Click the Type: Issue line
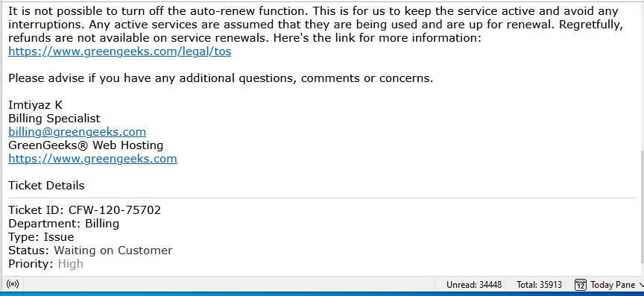The image size is (644, 296). click(x=41, y=237)
